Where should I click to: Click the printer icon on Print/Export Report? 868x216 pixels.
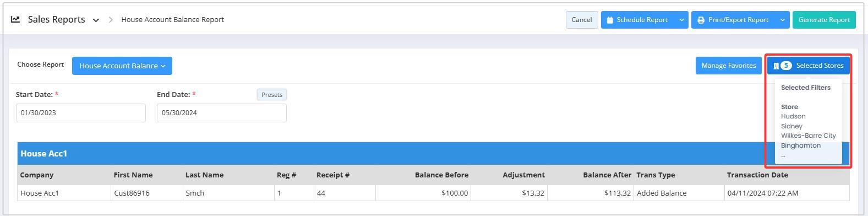pyautogui.click(x=701, y=20)
